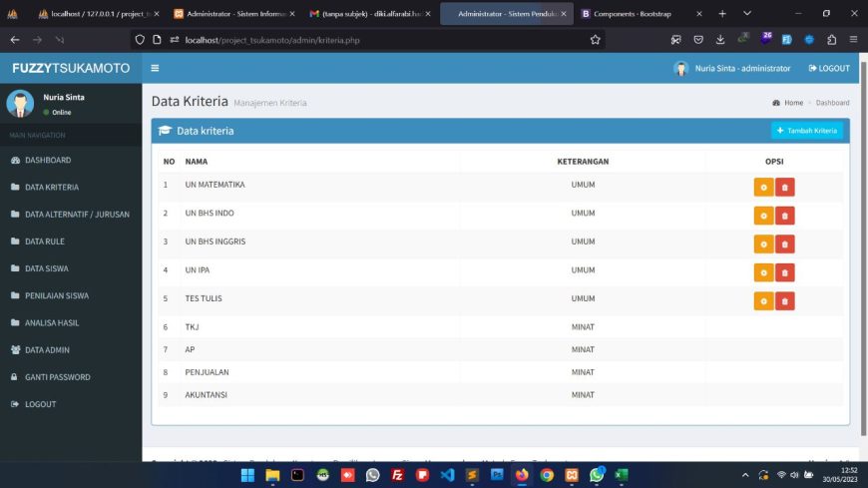868x488 pixels.
Task: Delete the UN BHS INGGRIS criterion
Action: [x=784, y=244]
